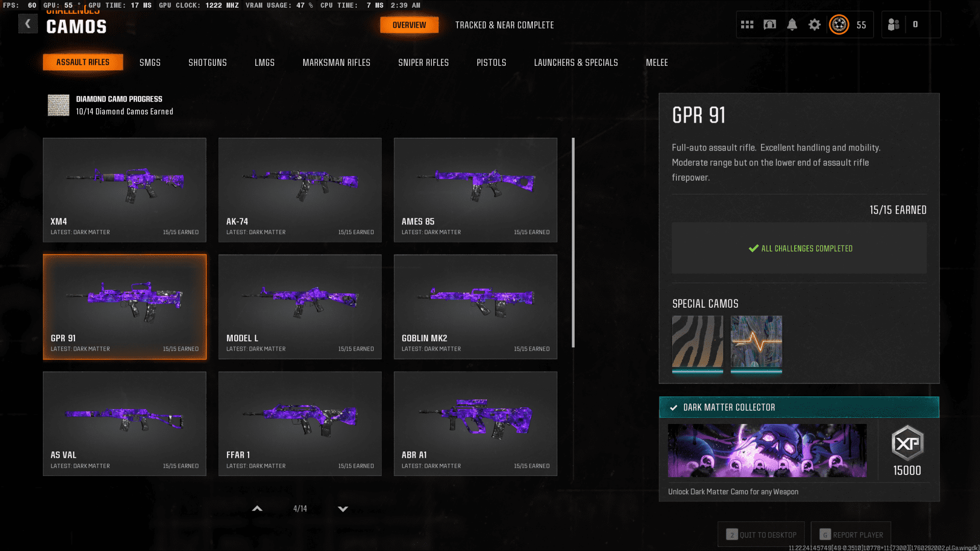Switch to the Sniper Rifles tab
Viewport: 980px width, 551px height.
[423, 62]
